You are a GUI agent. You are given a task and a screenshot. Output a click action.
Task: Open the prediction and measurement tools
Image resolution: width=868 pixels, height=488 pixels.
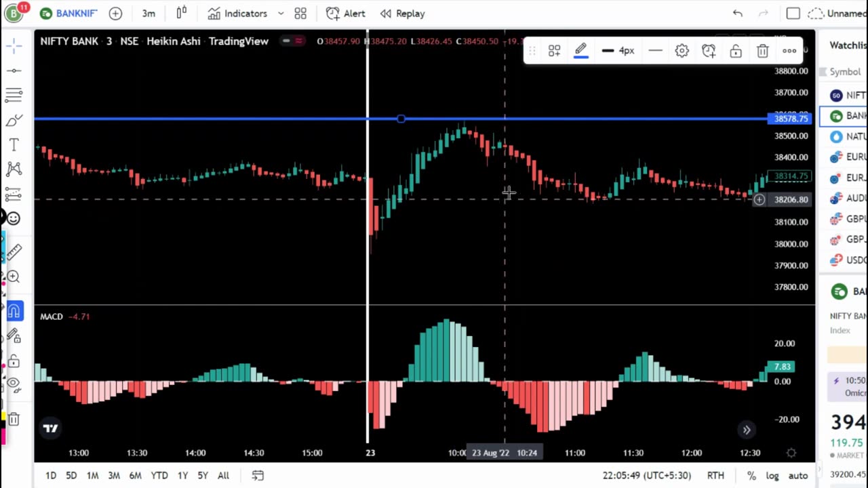[x=14, y=194]
